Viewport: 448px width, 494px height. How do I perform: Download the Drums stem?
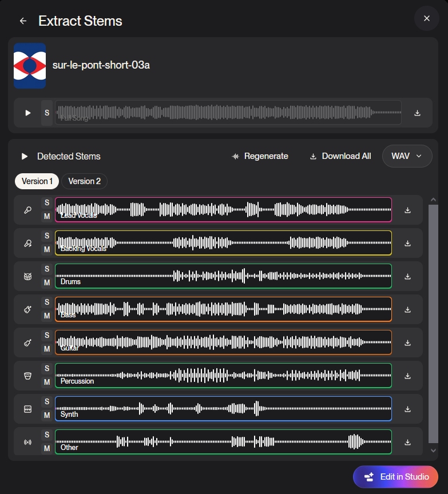point(407,276)
